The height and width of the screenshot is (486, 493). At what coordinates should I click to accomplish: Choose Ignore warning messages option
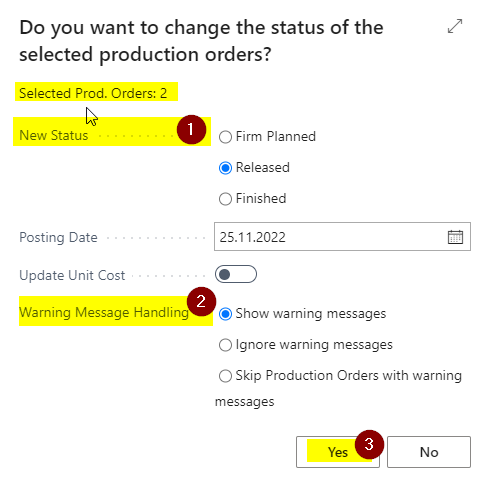225,345
